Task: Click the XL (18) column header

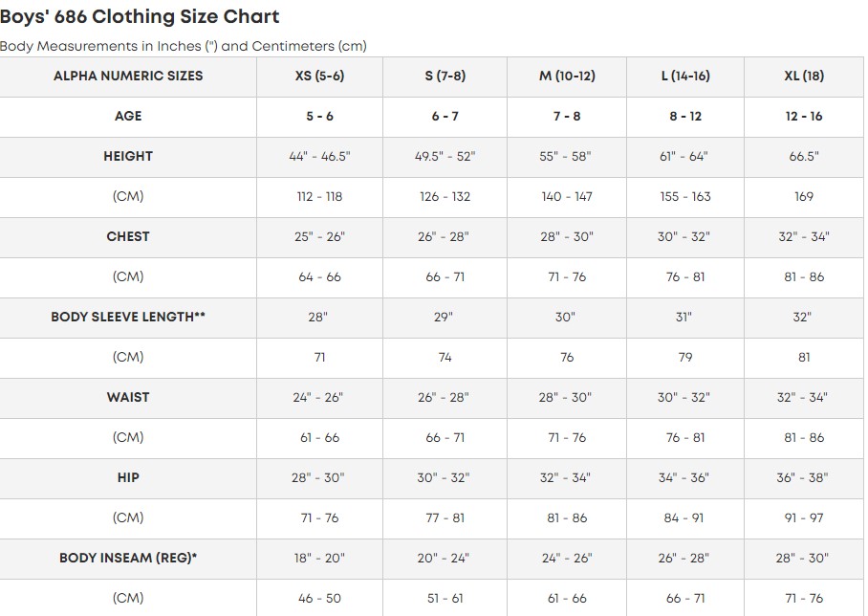Action: point(803,76)
